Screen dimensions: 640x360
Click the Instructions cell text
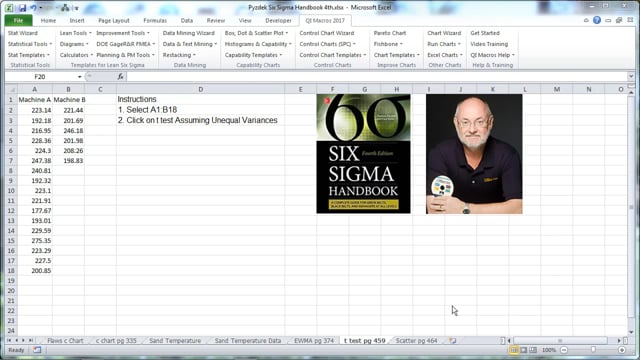click(x=137, y=99)
